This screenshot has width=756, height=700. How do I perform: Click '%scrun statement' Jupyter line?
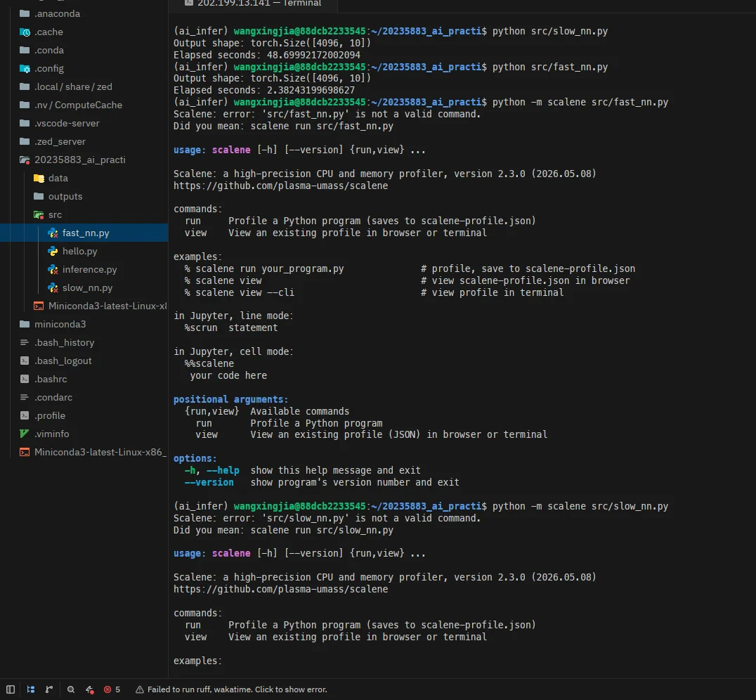(231, 328)
